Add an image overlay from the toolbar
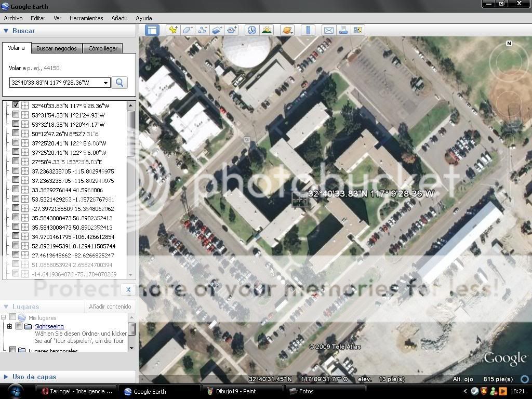 [x=217, y=30]
